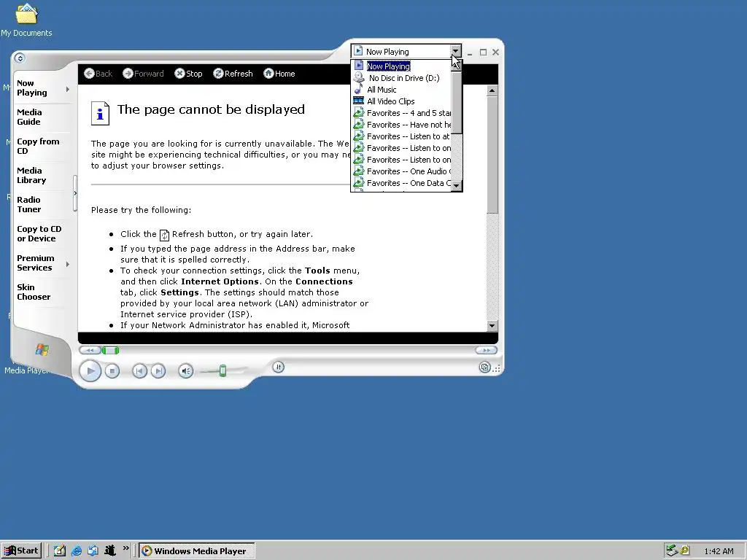
Task: Click the music note icon for All Music
Action: pos(359,89)
